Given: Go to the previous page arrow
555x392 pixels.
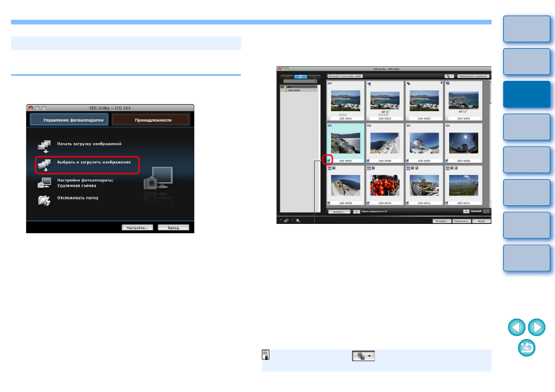Looking at the screenshot, I should click(517, 327).
